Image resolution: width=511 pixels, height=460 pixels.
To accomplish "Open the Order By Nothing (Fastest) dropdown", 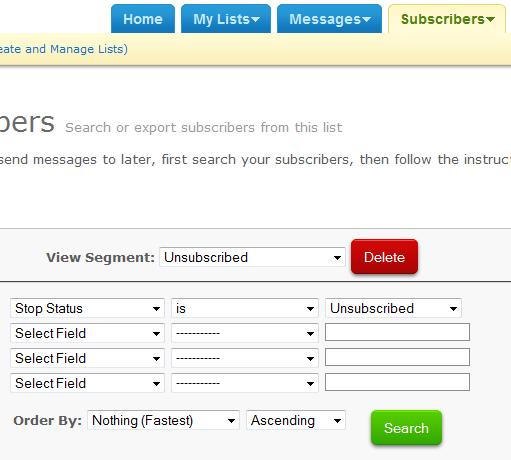I will [x=163, y=420].
